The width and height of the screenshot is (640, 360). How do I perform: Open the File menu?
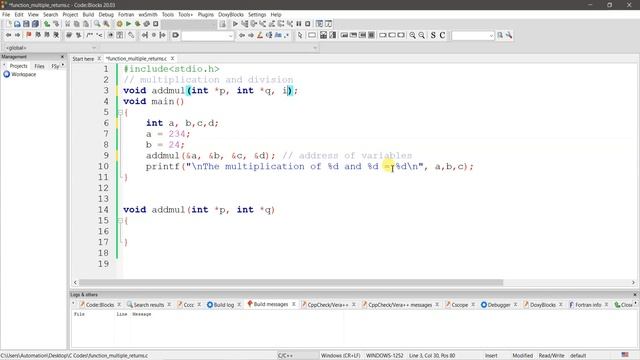[6, 14]
